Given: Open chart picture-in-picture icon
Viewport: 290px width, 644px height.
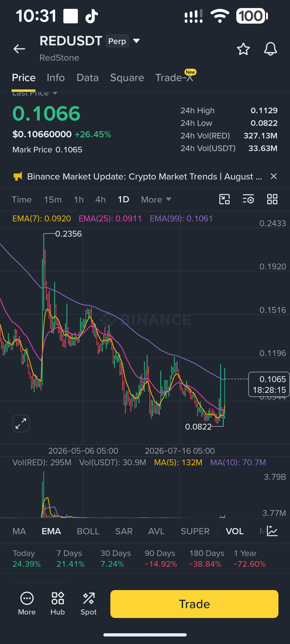Looking at the screenshot, I should 224,199.
